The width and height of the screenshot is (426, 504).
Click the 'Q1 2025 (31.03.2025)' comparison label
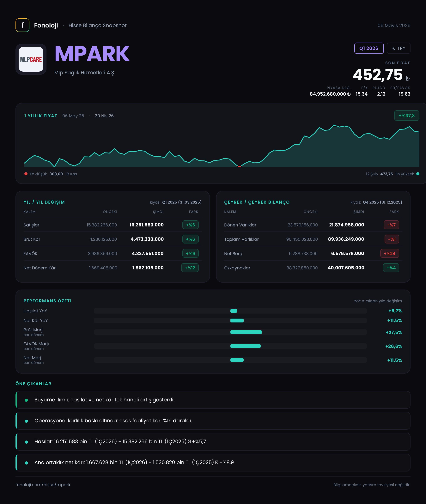pos(182,202)
